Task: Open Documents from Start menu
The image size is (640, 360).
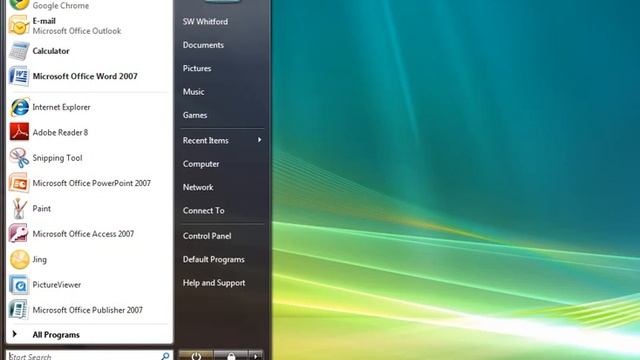Action: click(203, 45)
